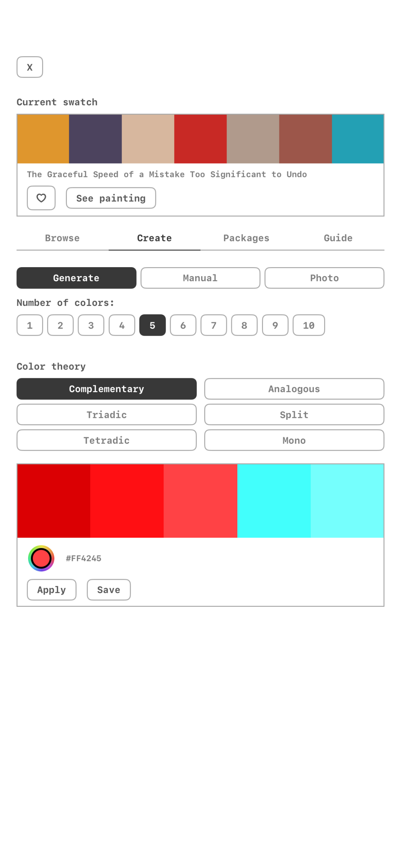Switch to the Packages tab

click(246, 238)
